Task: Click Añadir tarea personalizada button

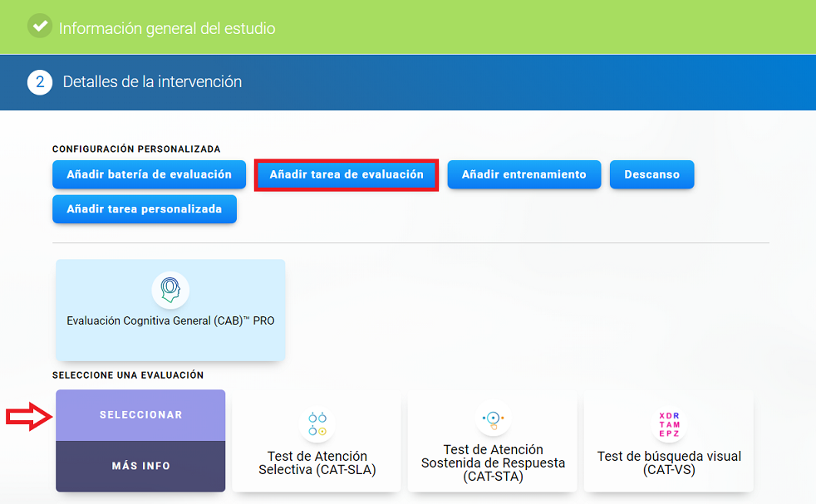Action: tap(144, 209)
